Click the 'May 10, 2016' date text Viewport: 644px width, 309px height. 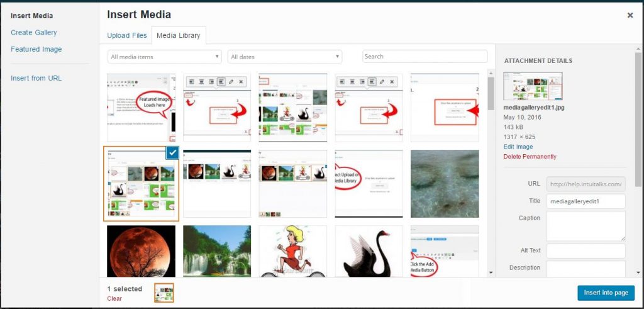[522, 117]
